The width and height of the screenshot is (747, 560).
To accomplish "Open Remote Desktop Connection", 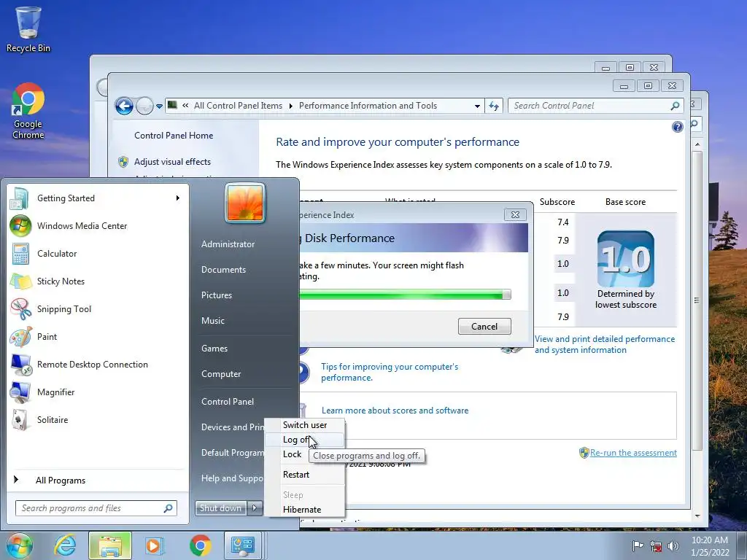I will (x=93, y=364).
